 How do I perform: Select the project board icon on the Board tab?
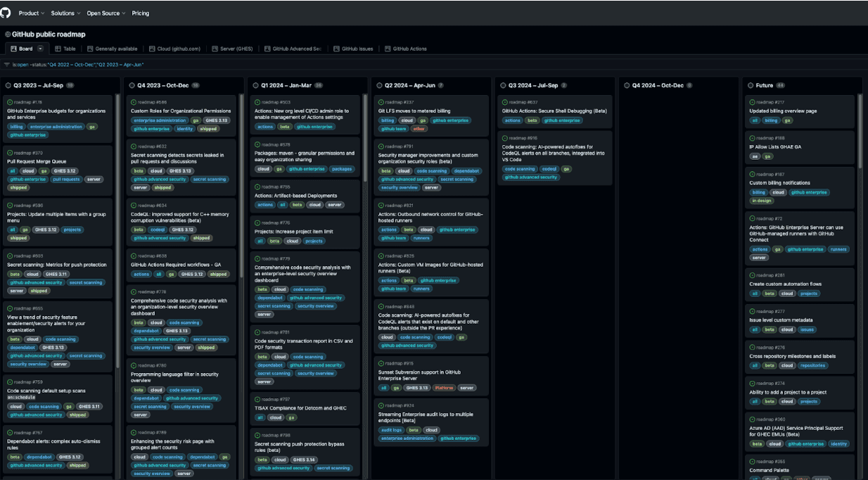(x=15, y=49)
